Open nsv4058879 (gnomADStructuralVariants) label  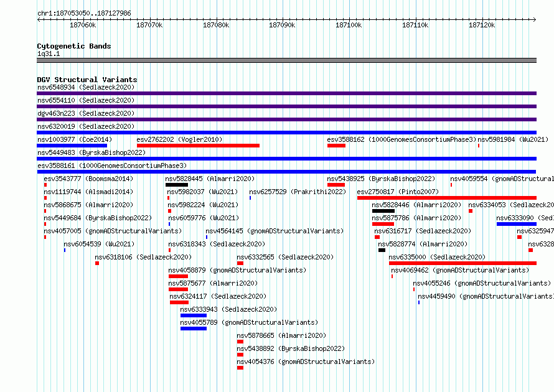click(x=237, y=270)
